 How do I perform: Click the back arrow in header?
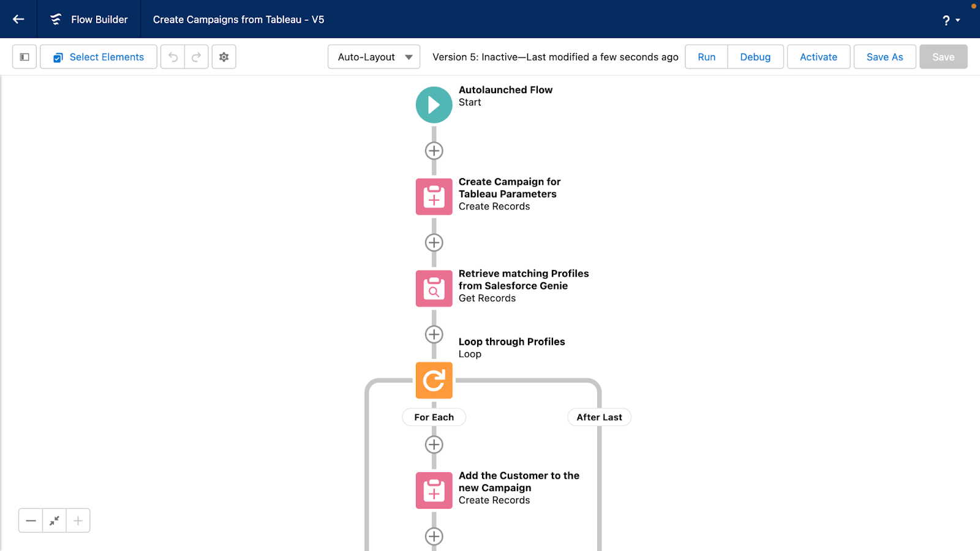pos(18,20)
